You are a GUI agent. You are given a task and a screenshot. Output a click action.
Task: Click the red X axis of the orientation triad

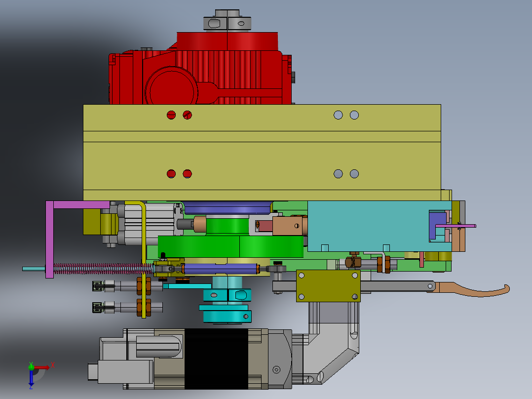pyautogui.click(x=42, y=367)
